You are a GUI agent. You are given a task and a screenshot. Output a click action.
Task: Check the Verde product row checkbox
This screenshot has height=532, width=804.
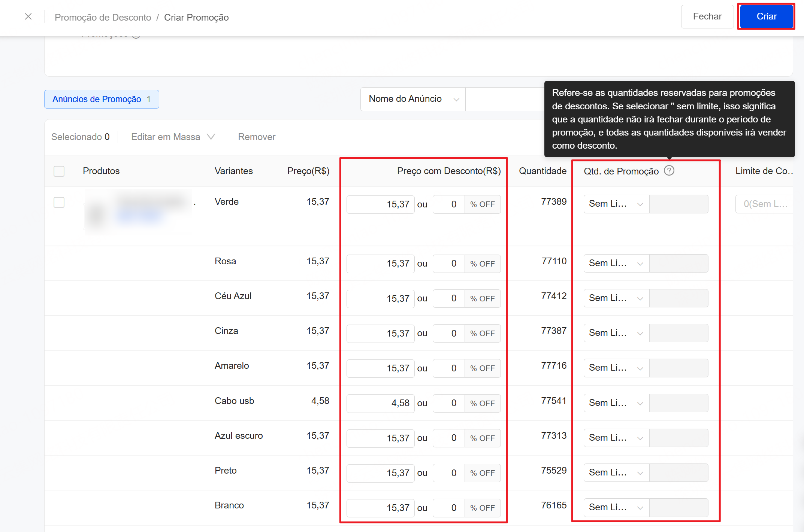[x=59, y=202]
